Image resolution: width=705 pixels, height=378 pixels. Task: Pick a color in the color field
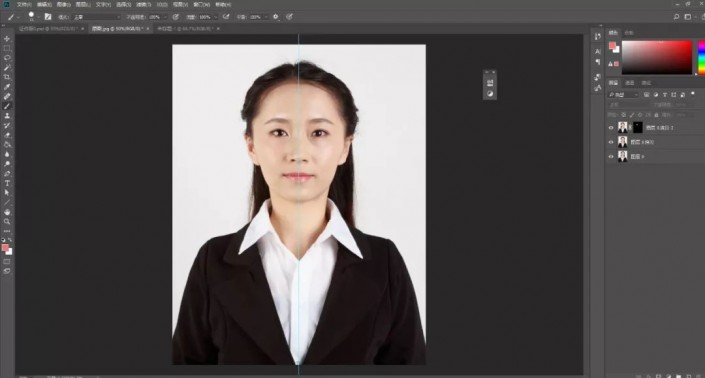657,57
